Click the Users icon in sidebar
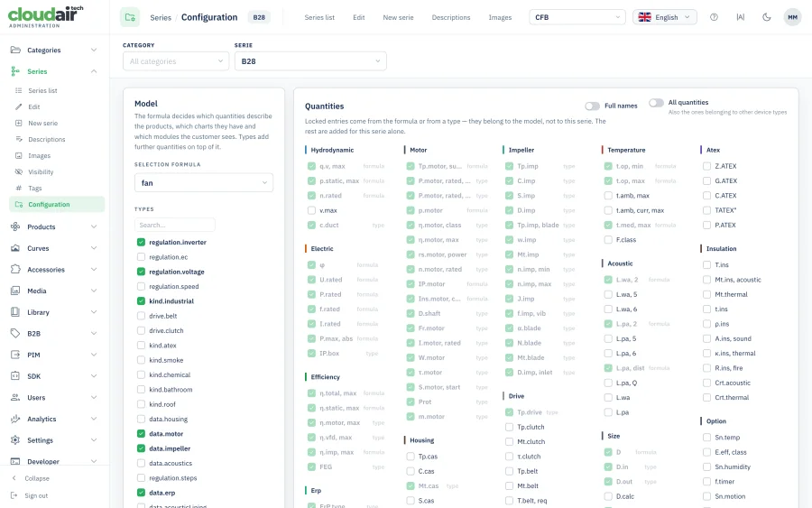Viewport: 812px width, 508px height. click(x=15, y=398)
